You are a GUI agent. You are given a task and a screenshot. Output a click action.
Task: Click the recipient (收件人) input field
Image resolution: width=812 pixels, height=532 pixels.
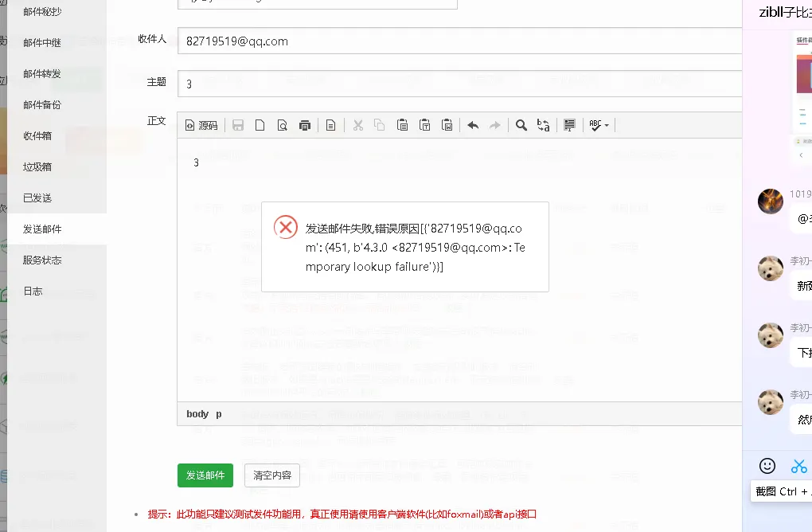click(460, 41)
